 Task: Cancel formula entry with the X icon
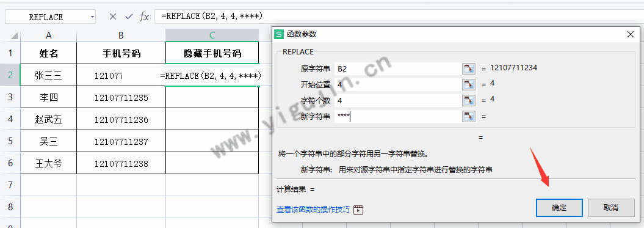113,17
